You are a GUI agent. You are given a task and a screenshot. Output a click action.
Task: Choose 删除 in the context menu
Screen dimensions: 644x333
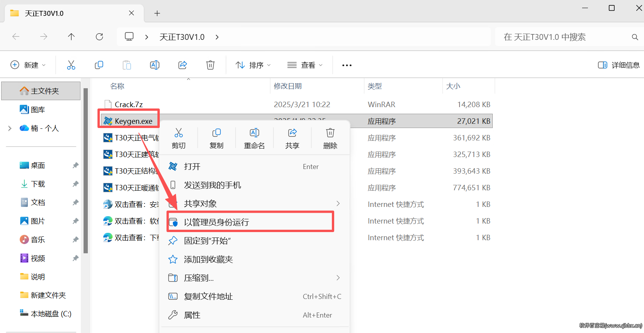pyautogui.click(x=330, y=138)
